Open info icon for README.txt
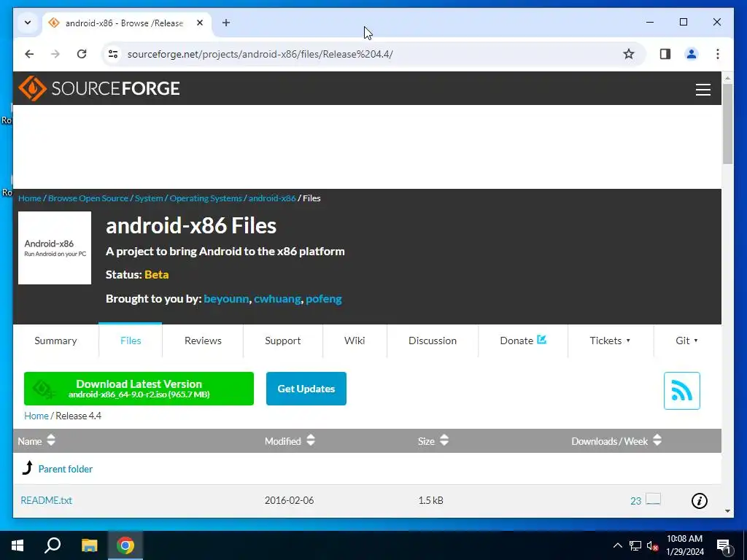 pyautogui.click(x=699, y=500)
